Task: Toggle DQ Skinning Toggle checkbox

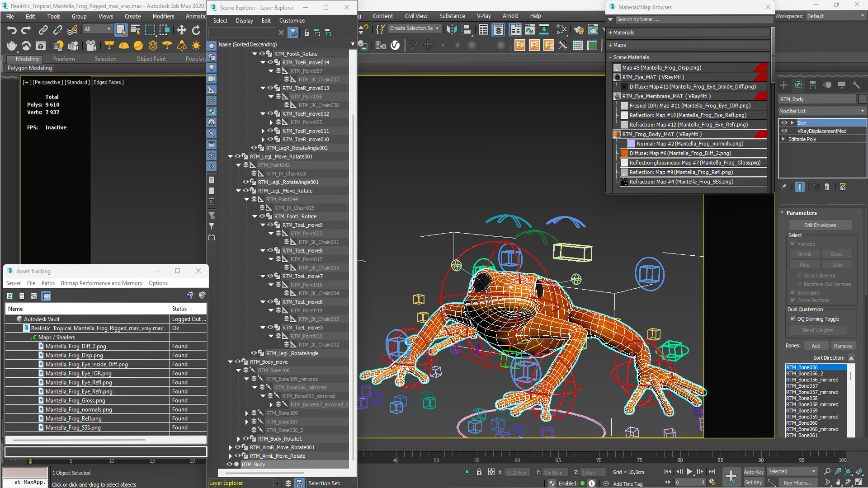Action: pyautogui.click(x=793, y=319)
